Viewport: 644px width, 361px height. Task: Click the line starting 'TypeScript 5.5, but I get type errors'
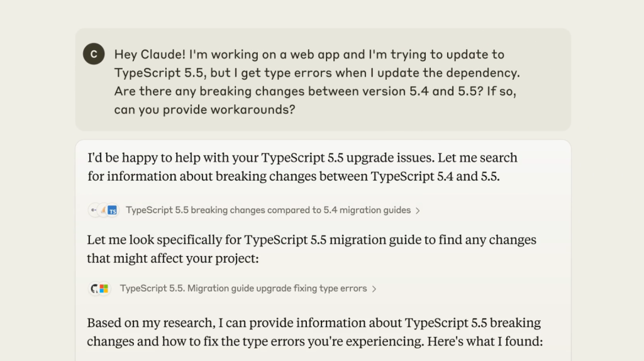(x=317, y=73)
